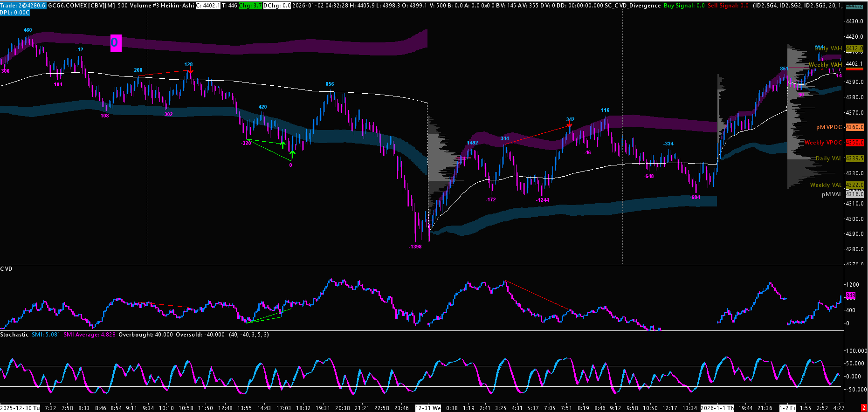Click the orange 4360.0 pMVPOC price tag
Screen dimensions: 868x412
coord(855,127)
